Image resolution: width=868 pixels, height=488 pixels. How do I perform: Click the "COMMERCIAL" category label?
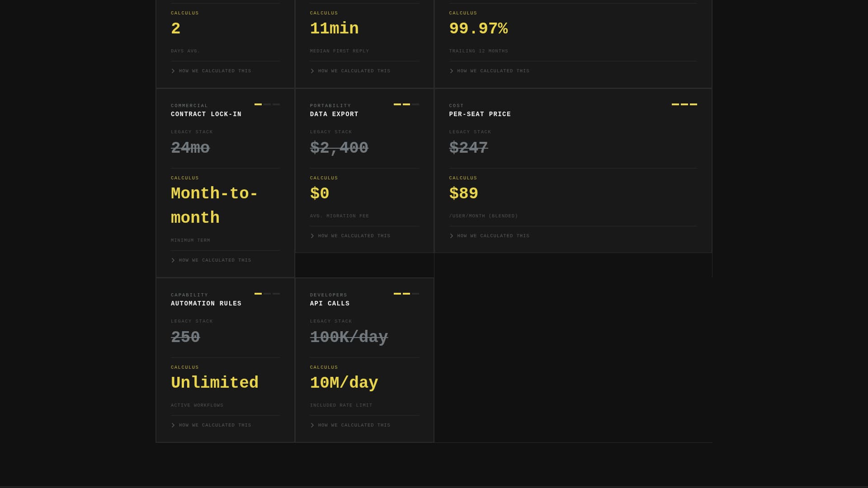tap(189, 106)
